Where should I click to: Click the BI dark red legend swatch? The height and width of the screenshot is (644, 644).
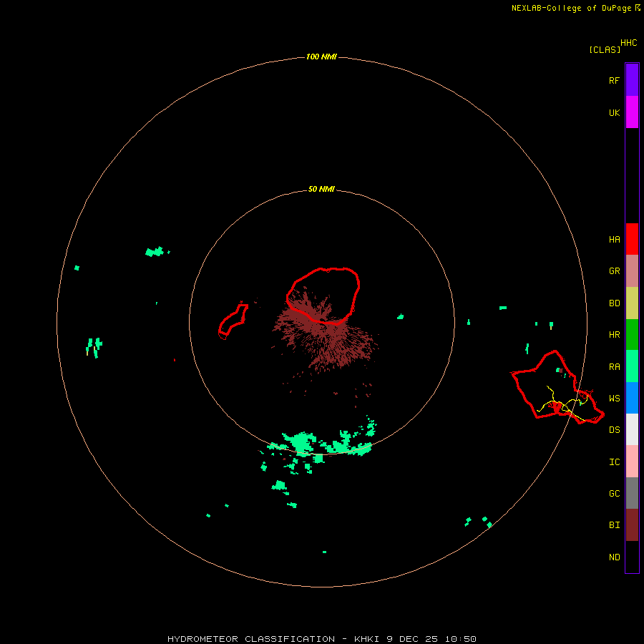click(x=632, y=525)
